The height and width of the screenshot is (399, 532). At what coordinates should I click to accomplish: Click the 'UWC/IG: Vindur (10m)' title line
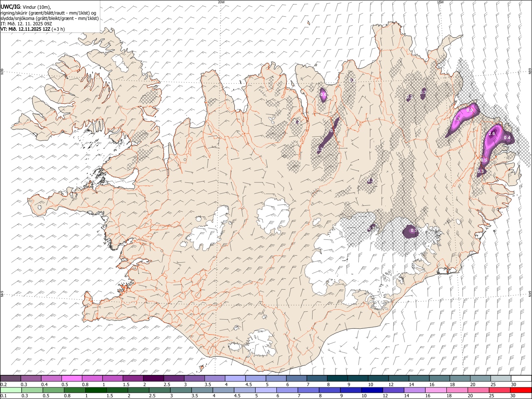point(26,7)
